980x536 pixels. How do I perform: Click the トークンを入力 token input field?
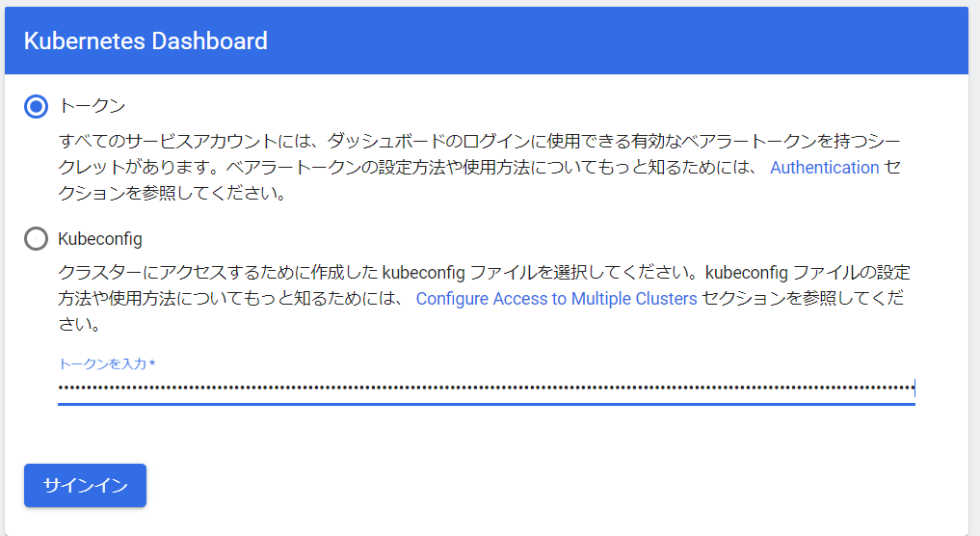(x=487, y=388)
